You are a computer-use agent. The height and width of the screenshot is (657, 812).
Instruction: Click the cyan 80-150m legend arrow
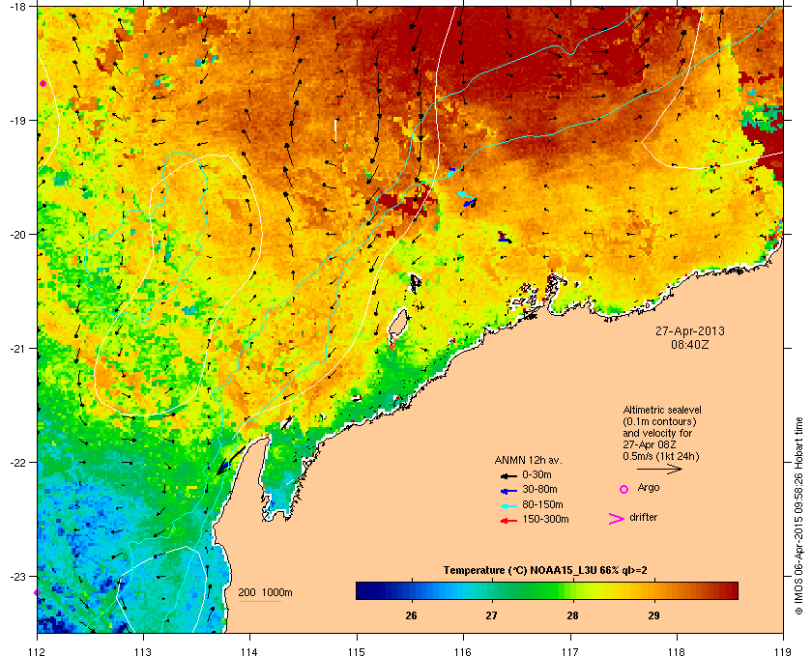[508, 506]
